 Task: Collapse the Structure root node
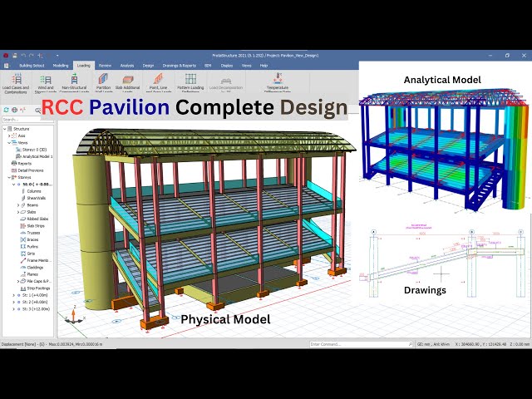(x=5, y=129)
